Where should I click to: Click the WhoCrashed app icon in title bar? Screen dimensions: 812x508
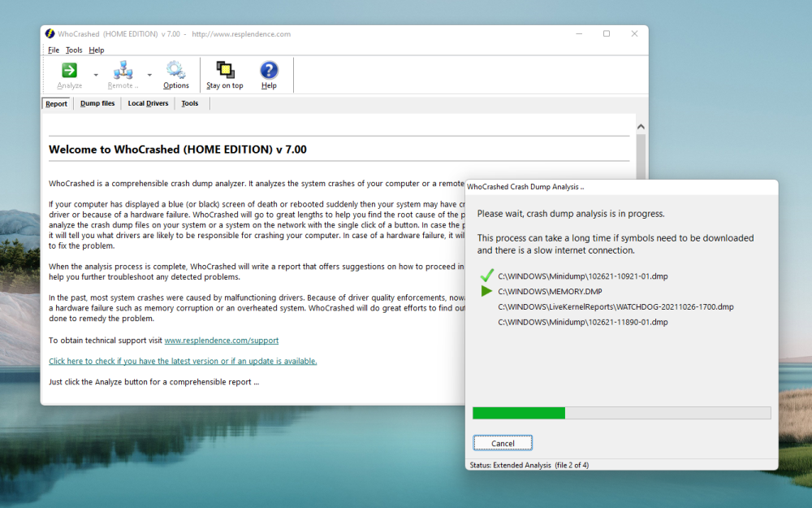[50, 34]
